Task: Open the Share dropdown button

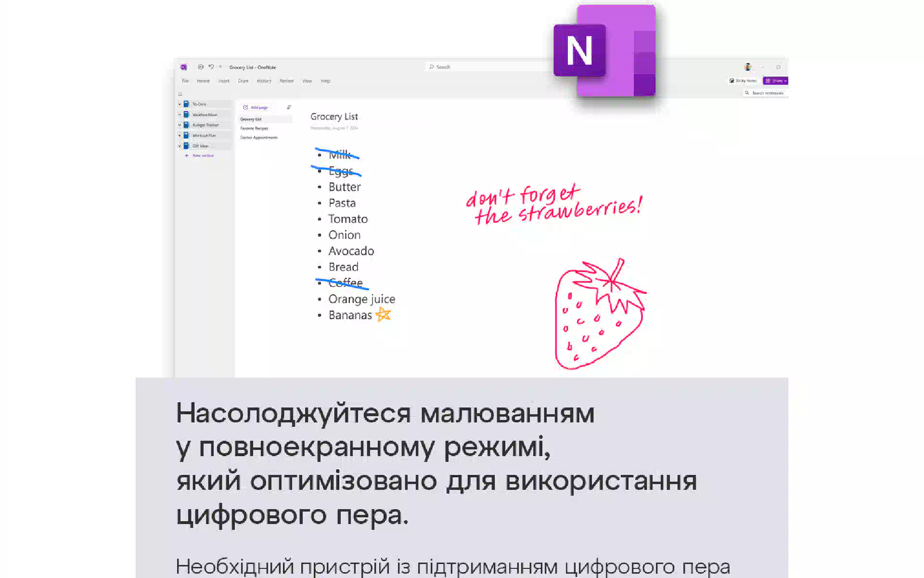Action: pos(776,81)
